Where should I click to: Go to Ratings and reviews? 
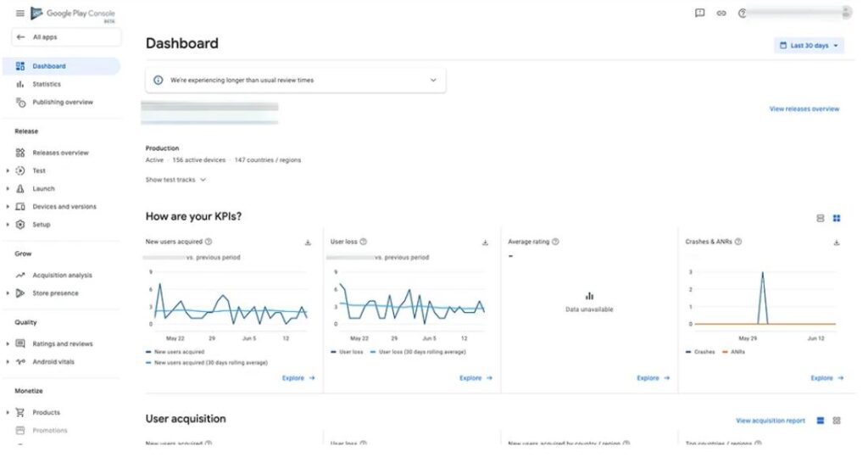point(62,344)
